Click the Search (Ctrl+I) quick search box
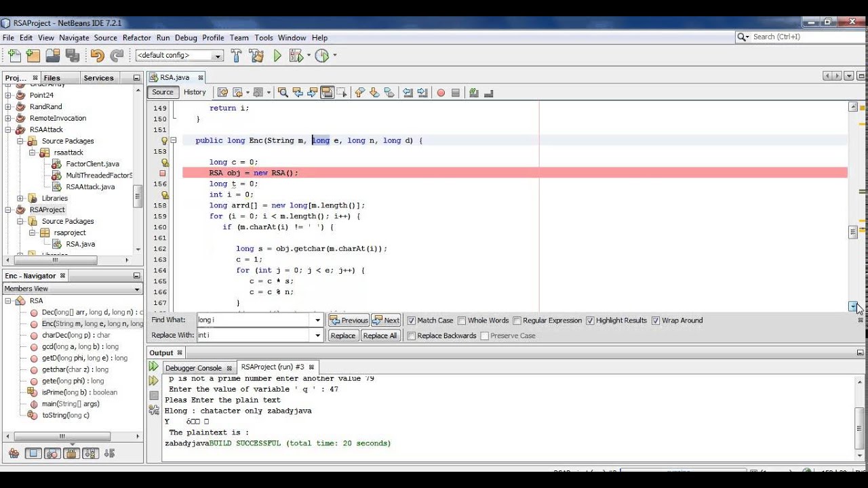Screen dimensions: 868x488 (800, 37)
